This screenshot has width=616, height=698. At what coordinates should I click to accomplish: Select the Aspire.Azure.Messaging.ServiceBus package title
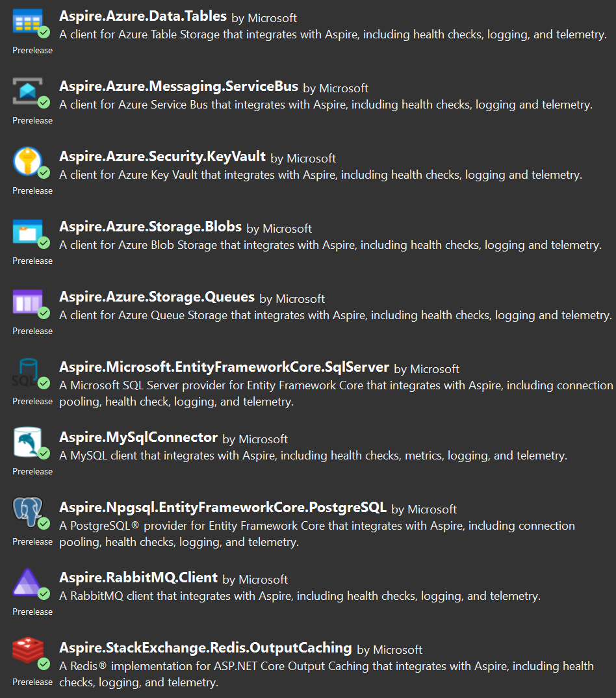click(179, 86)
